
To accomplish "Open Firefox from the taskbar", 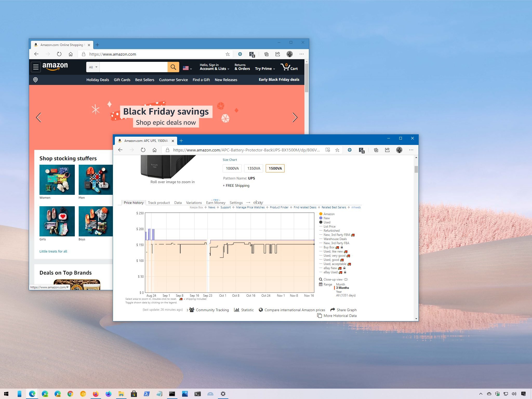I will click(x=96, y=394).
